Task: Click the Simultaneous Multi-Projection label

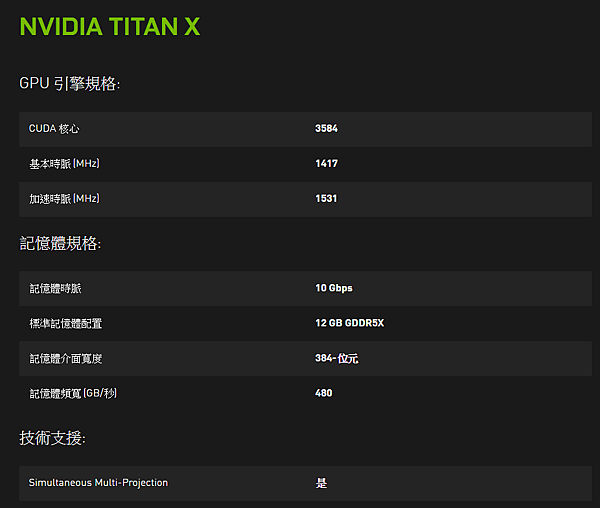Action: coord(98,483)
